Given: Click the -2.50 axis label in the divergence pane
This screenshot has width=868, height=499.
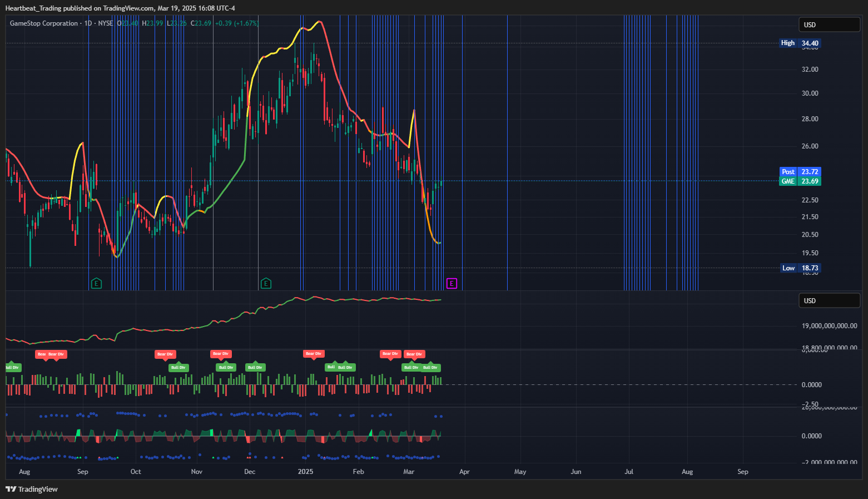Looking at the screenshot, I should coord(810,404).
